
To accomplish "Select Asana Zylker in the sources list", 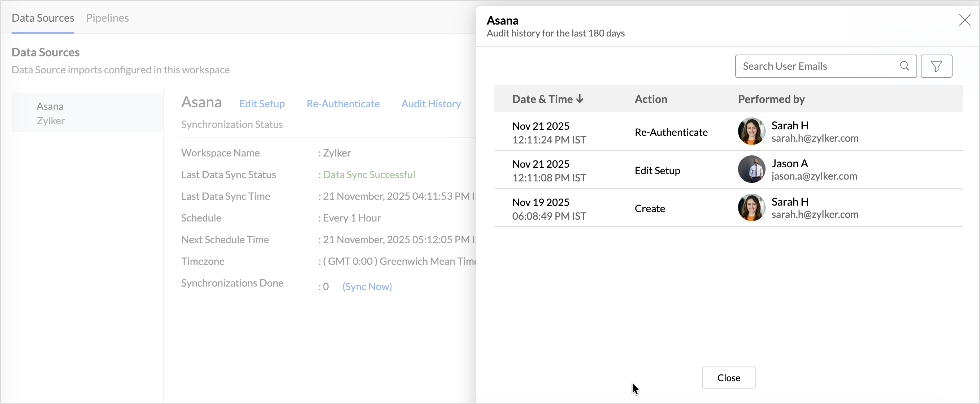I will tap(50, 113).
